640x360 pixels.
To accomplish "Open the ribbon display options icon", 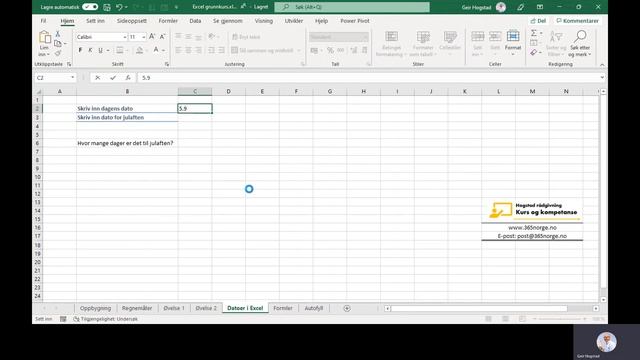I will [x=540, y=7].
